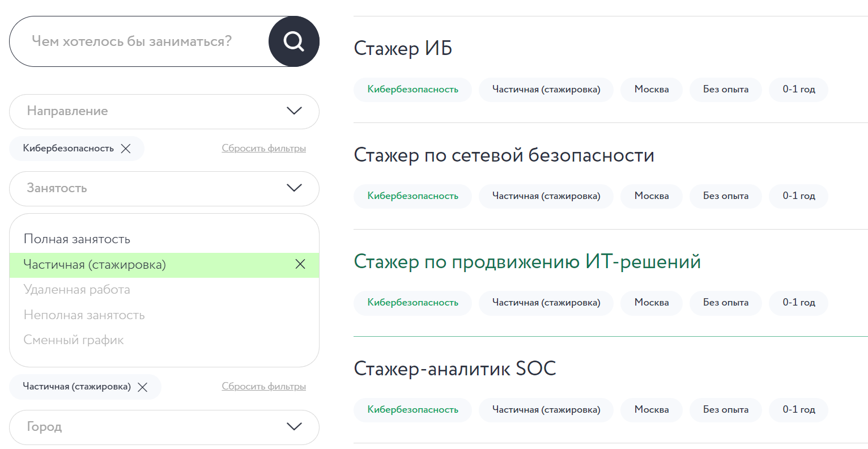Select Сменный график option

click(74, 340)
